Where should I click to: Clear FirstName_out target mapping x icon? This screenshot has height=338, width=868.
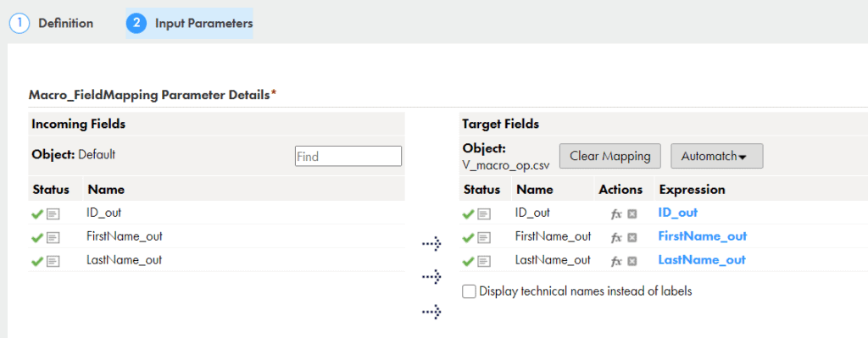[632, 238]
